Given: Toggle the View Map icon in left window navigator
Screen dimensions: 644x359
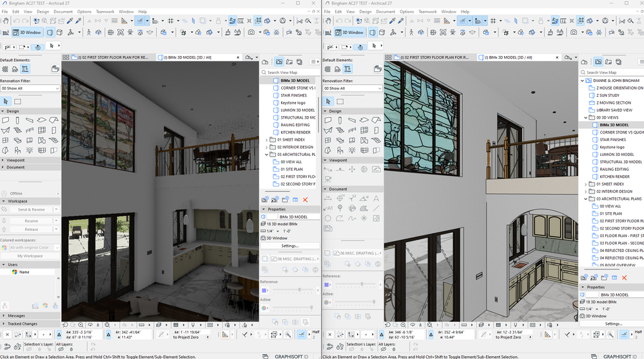Looking at the screenshot, I should coord(279,62).
